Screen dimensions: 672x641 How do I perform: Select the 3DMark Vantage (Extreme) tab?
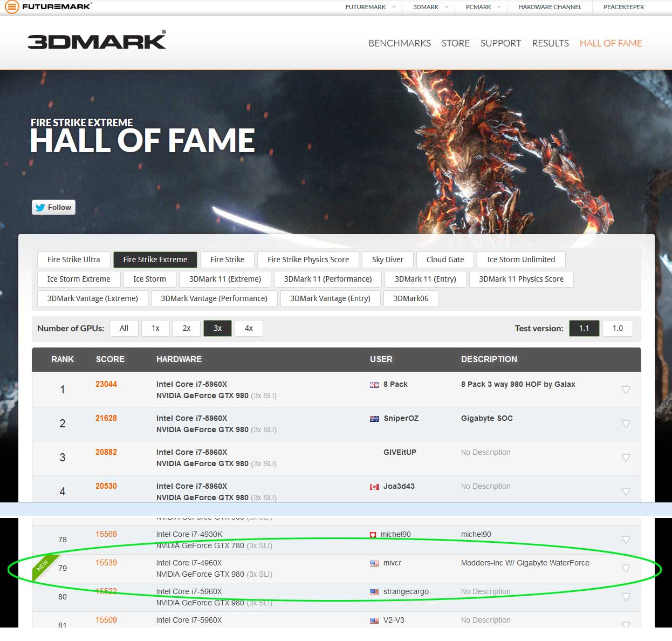pyautogui.click(x=93, y=298)
